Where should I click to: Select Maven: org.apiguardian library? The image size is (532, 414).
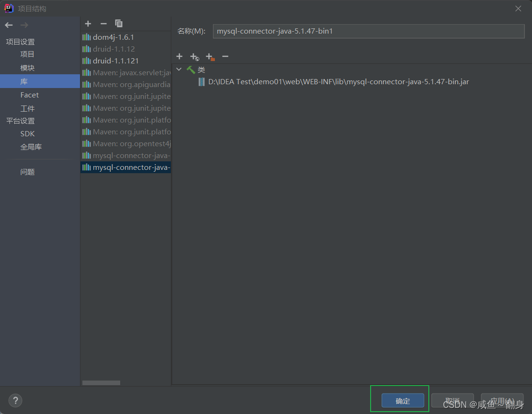click(x=125, y=84)
